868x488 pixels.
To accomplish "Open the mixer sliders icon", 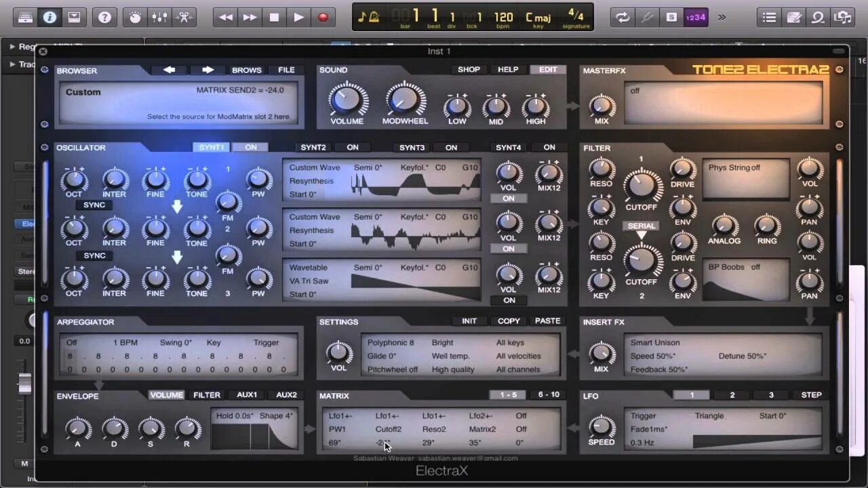I will [x=159, y=18].
